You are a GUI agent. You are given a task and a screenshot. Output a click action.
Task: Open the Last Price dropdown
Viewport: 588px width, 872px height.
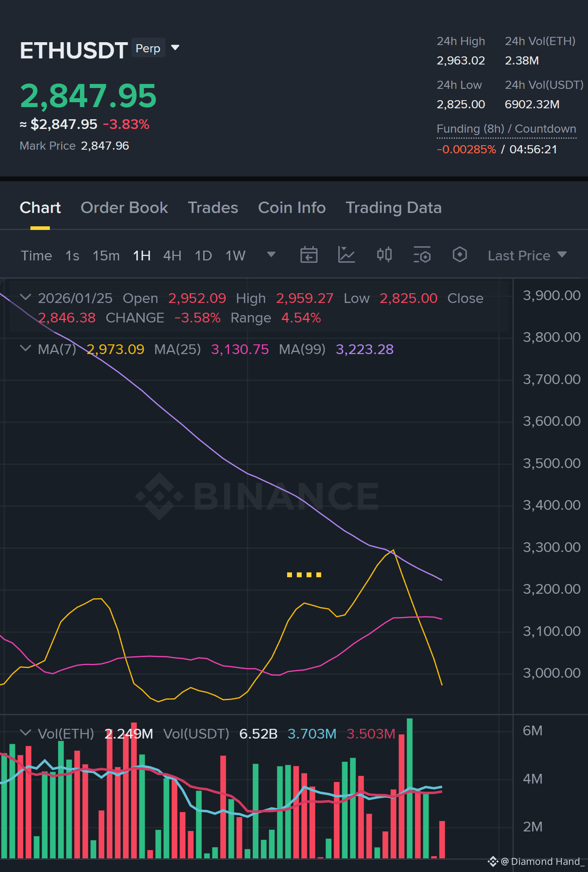click(527, 256)
